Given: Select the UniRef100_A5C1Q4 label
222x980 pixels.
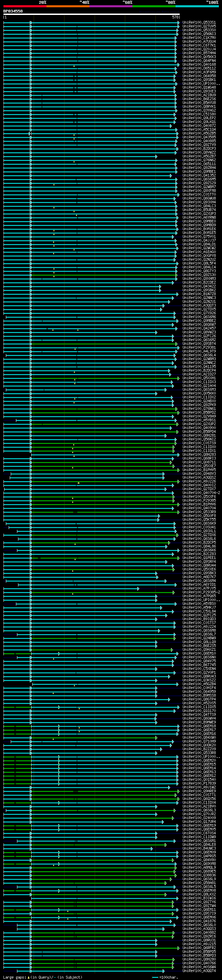Looking at the screenshot, I should [x=199, y=129].
